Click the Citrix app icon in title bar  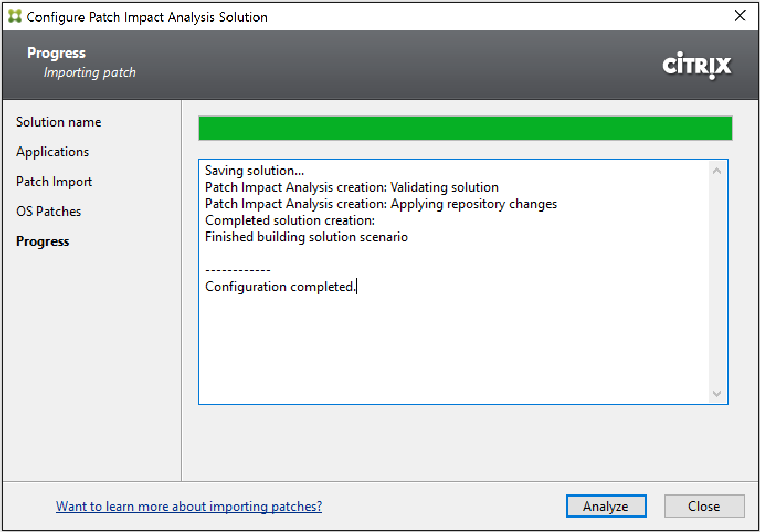tap(15, 17)
